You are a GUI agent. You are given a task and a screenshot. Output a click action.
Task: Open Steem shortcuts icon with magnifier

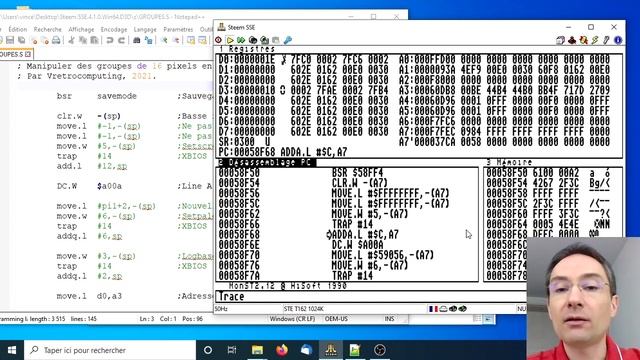point(584,40)
